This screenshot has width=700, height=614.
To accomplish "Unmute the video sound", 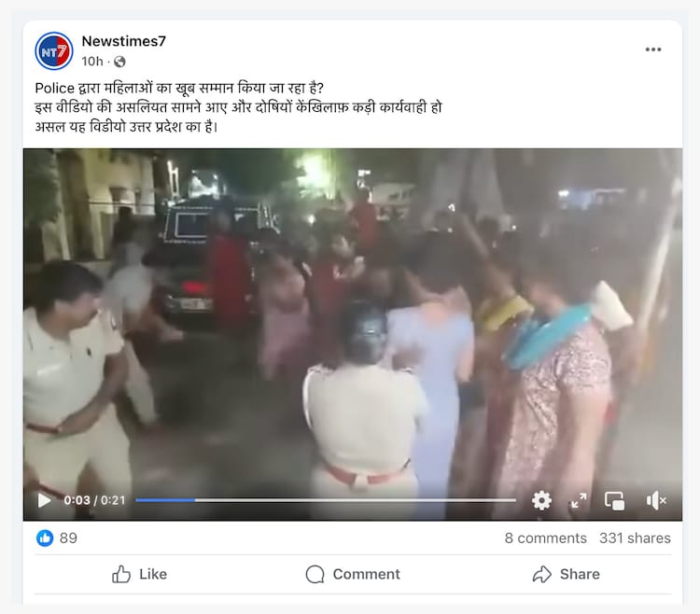I will (x=656, y=501).
